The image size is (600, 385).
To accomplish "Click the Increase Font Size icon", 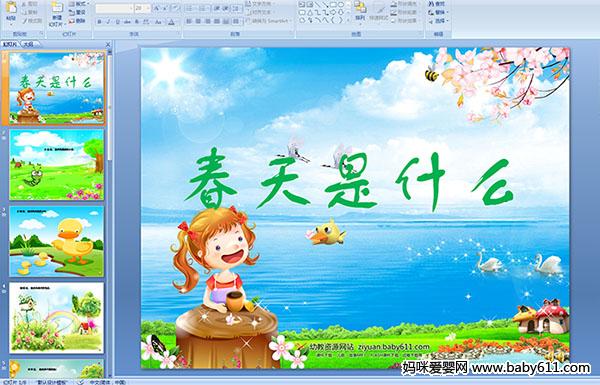I will [x=156, y=8].
